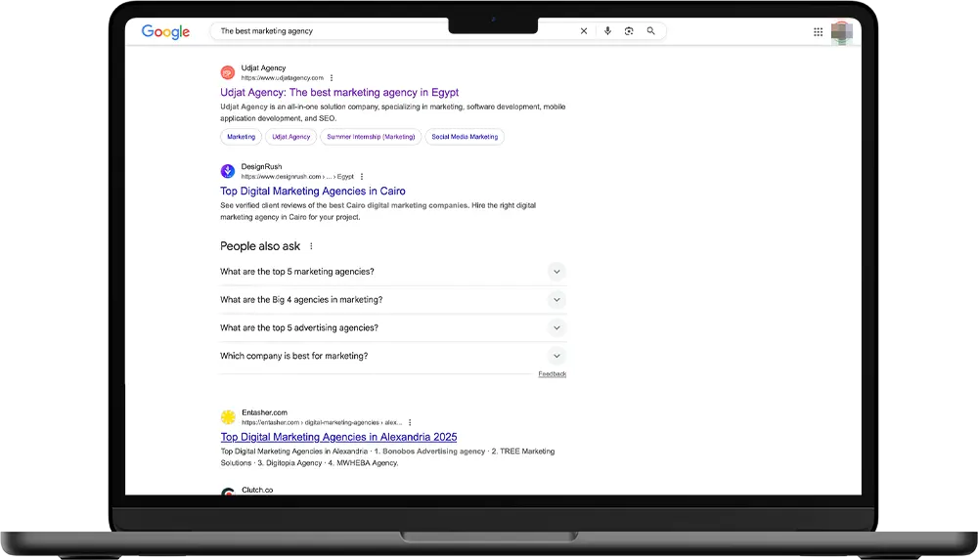Open more options for Udjat Agency result
This screenshot has width=978, height=560.
[332, 78]
